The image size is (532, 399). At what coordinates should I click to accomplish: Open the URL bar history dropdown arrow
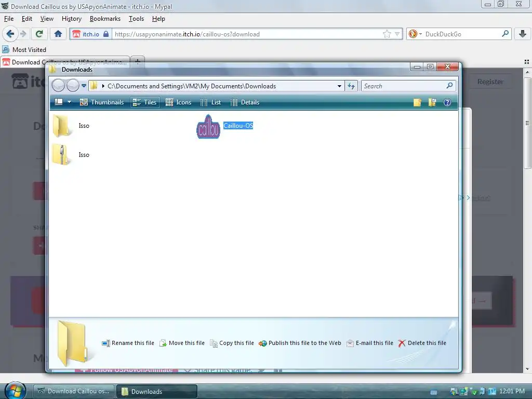[x=397, y=34]
